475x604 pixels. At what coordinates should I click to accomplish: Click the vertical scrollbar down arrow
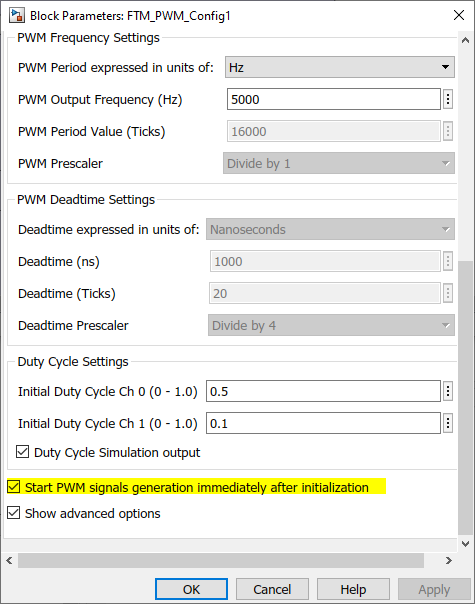[465, 544]
